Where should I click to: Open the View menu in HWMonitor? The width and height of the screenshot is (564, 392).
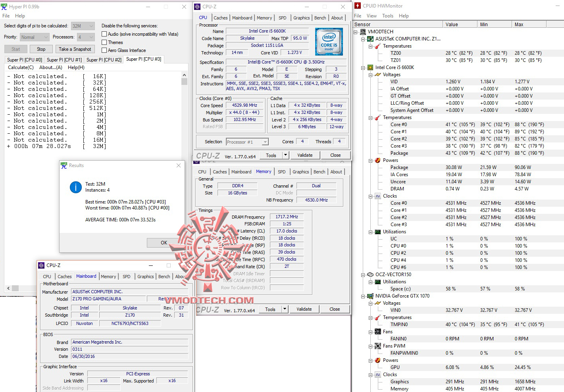[x=372, y=16]
